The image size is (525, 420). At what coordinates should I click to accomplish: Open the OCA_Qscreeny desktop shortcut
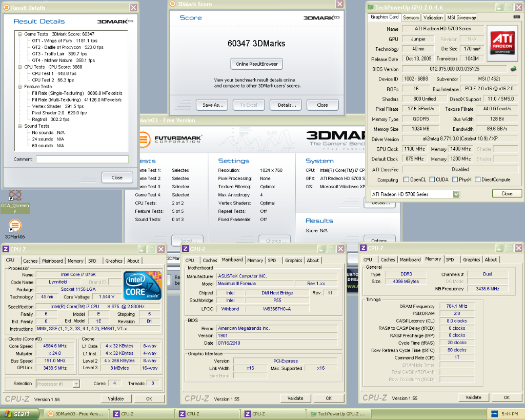click(15, 195)
